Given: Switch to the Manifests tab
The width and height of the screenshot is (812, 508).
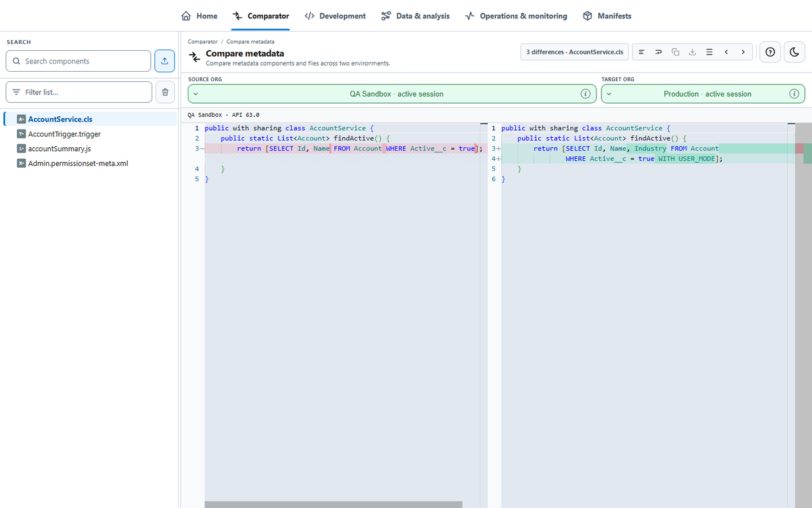Looking at the screenshot, I should pyautogui.click(x=607, y=16).
